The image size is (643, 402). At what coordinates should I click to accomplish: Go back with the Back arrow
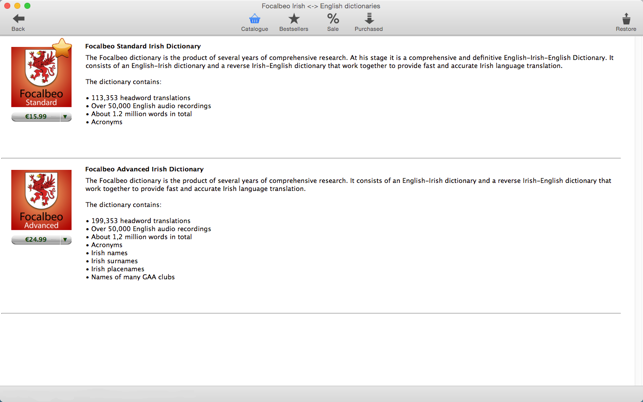click(18, 22)
